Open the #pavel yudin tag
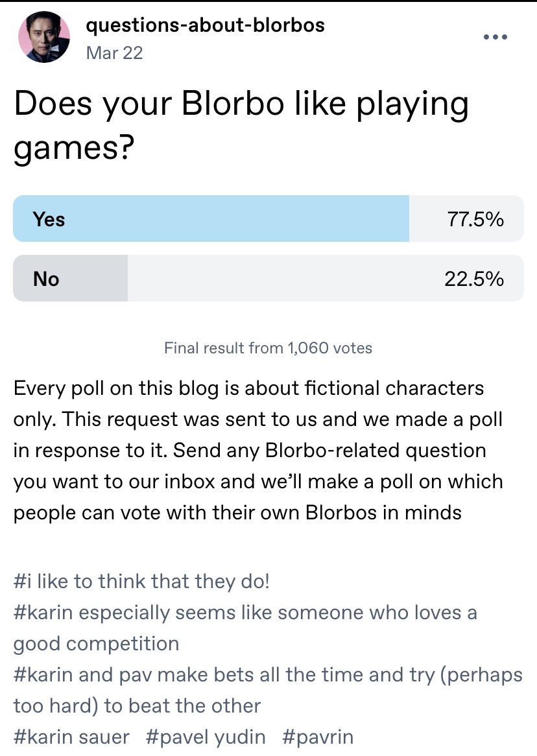The image size is (537, 756). (x=206, y=737)
